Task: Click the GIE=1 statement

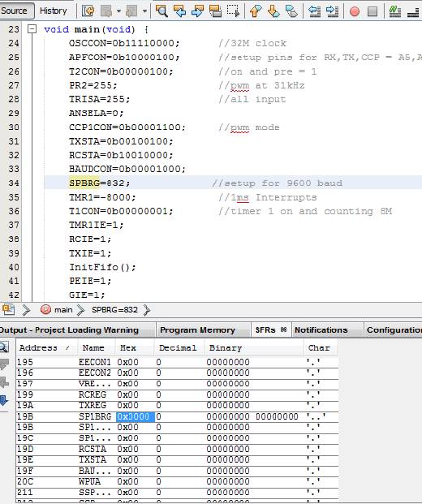Action: [87, 295]
